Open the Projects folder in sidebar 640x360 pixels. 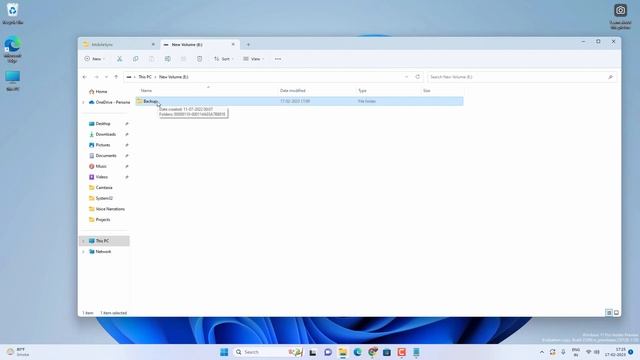102,220
